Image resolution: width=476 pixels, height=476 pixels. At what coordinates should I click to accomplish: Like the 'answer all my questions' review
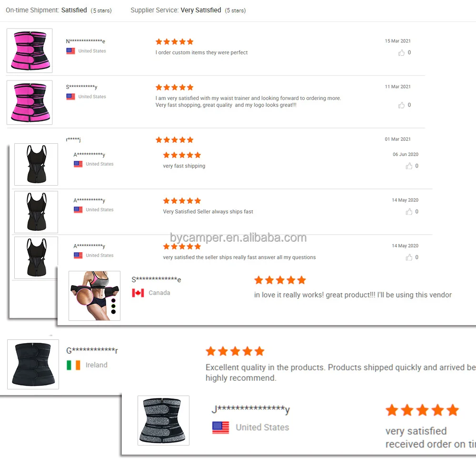pyautogui.click(x=409, y=258)
